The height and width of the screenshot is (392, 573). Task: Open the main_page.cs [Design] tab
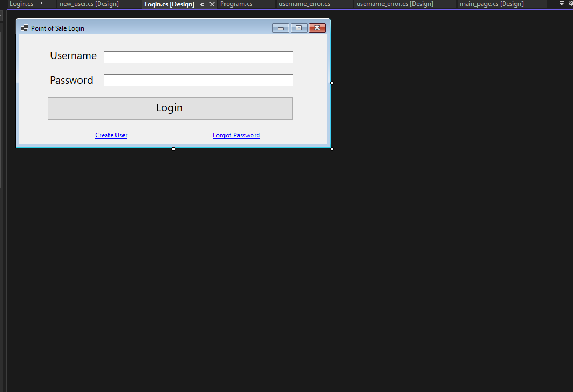click(491, 4)
